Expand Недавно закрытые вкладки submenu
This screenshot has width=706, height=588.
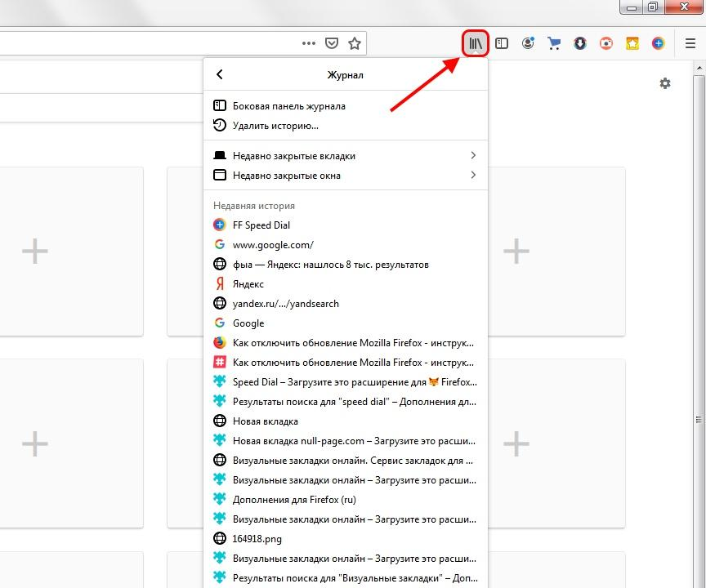[x=346, y=156]
